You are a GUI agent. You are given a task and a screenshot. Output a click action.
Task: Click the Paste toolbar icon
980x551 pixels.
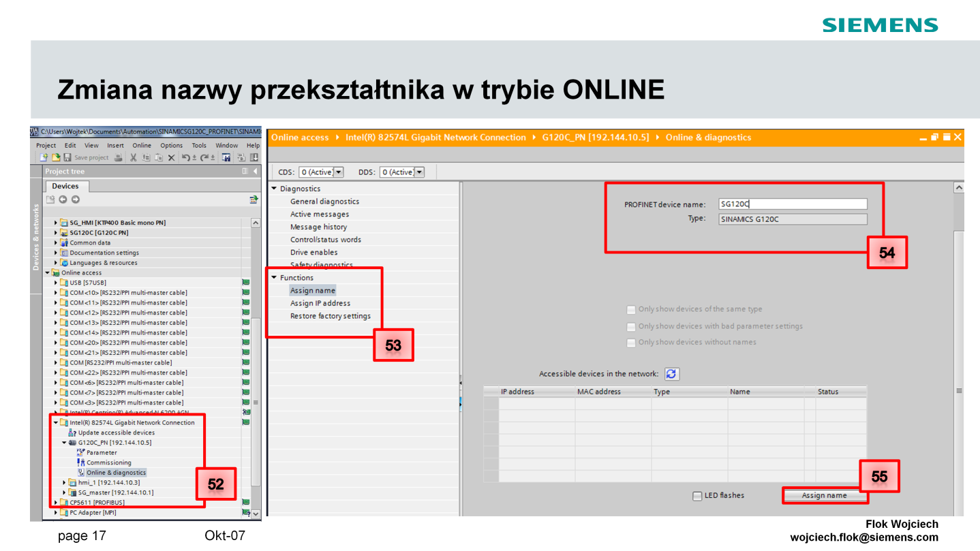coord(159,157)
